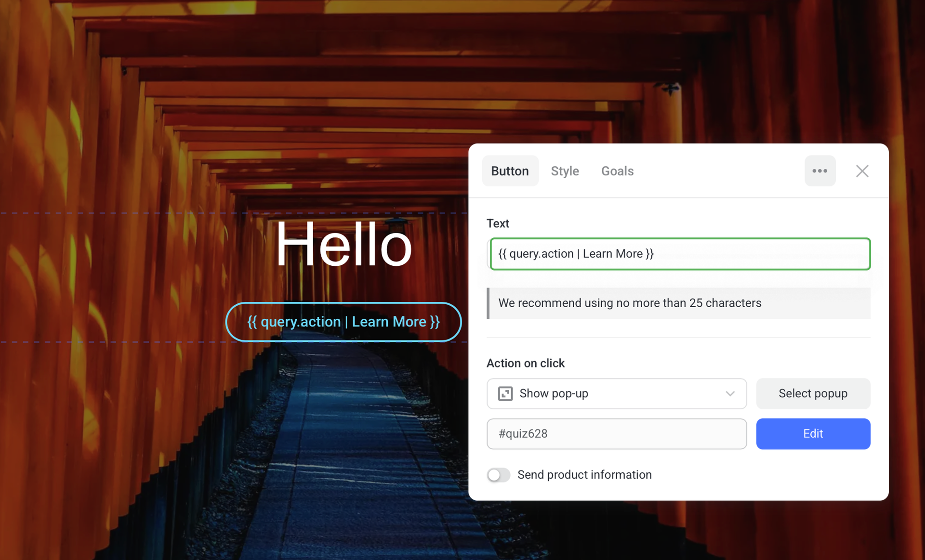Expand the Show pop-up action dropdown
The width and height of the screenshot is (925, 560).
(616, 393)
